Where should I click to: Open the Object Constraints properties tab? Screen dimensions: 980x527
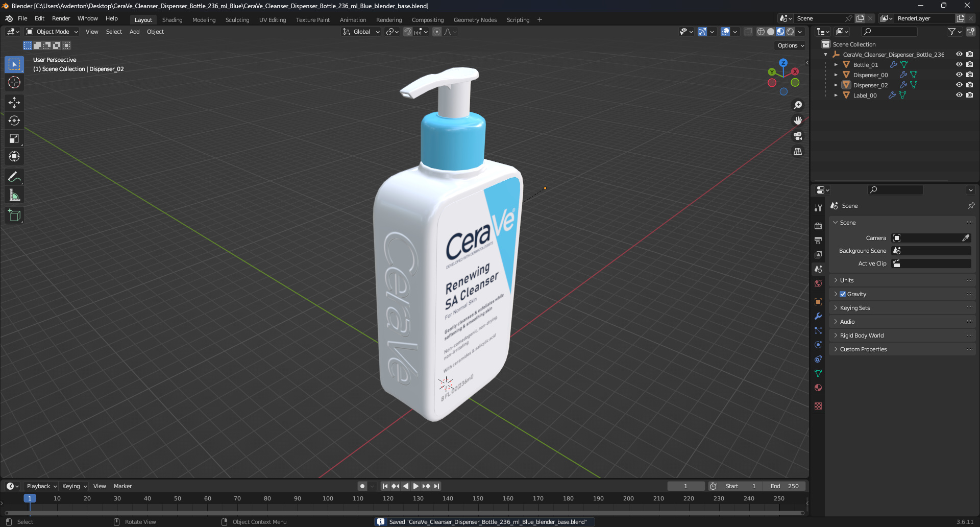click(x=818, y=359)
